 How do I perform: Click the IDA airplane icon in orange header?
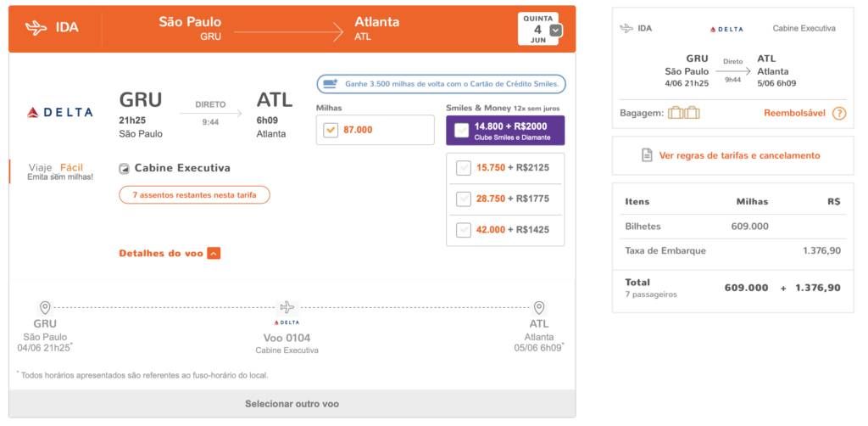pos(36,28)
